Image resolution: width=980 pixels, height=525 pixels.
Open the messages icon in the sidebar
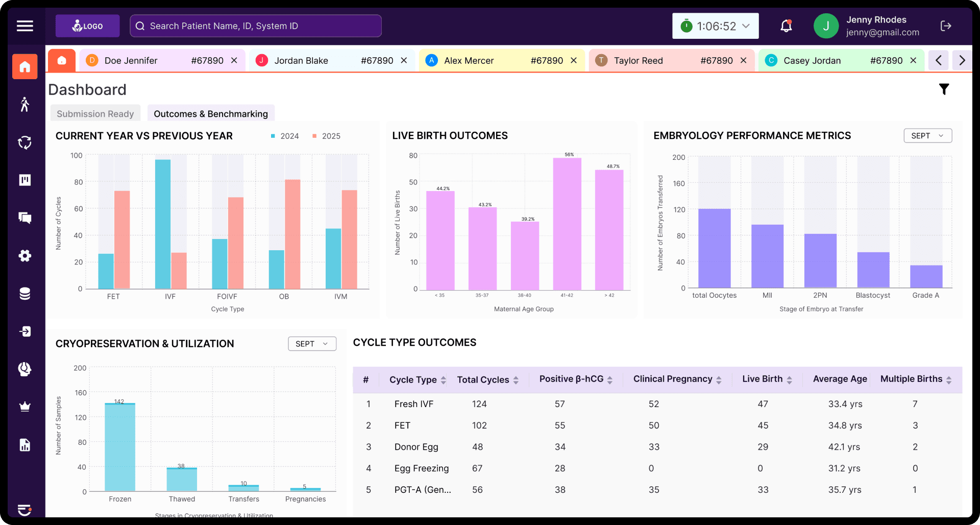(24, 218)
